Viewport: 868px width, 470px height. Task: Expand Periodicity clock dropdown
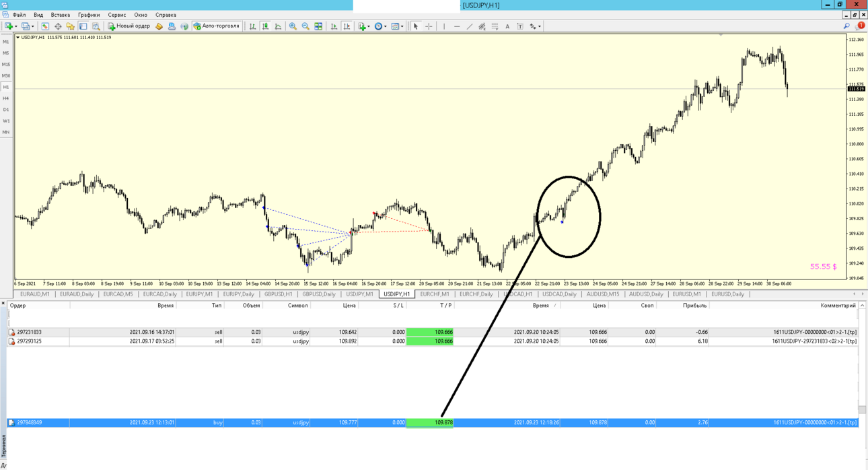[x=386, y=26]
